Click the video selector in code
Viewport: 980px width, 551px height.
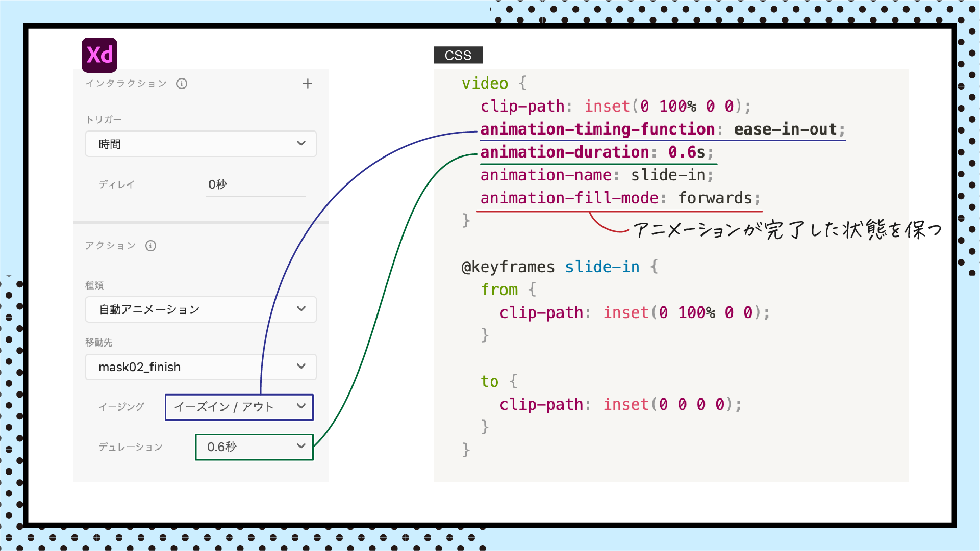click(485, 83)
